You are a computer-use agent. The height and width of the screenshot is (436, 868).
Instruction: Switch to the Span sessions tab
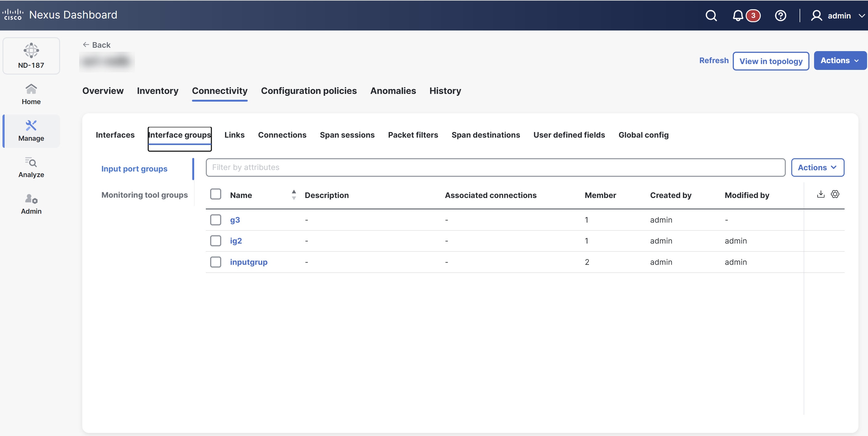[x=347, y=135]
